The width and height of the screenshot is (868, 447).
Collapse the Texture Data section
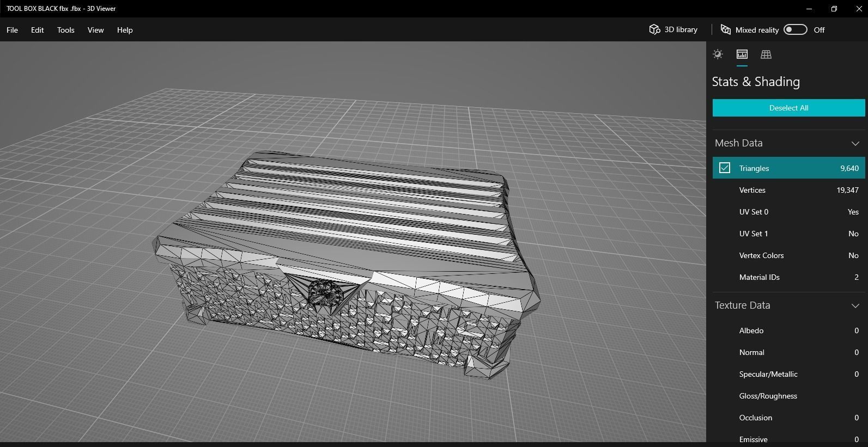855,305
